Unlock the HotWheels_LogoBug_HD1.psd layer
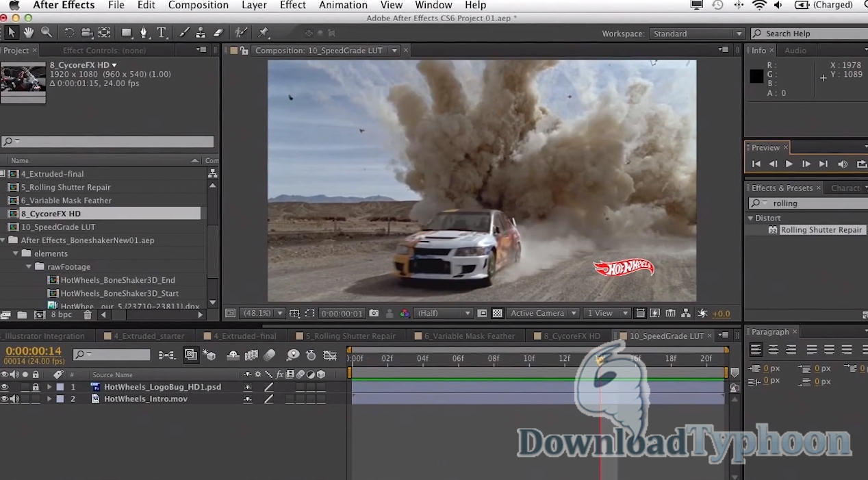This screenshot has height=480, width=868. tap(36, 387)
